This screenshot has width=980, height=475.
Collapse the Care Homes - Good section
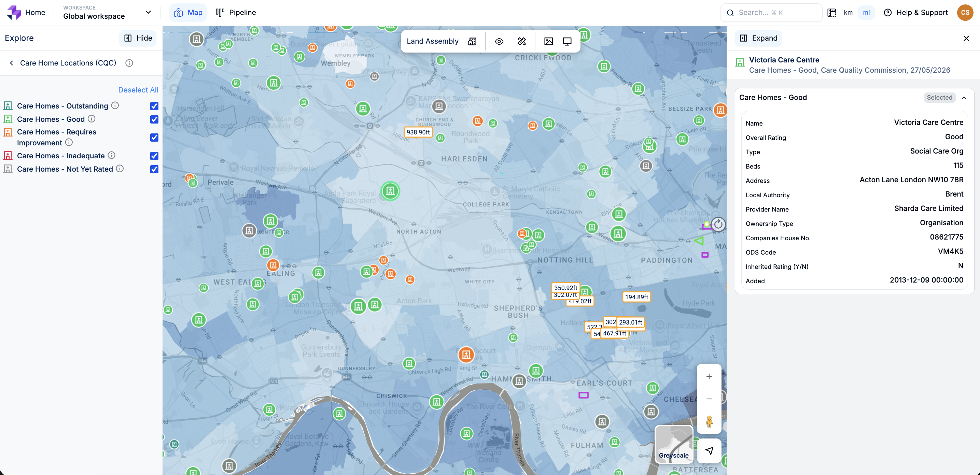click(x=964, y=97)
